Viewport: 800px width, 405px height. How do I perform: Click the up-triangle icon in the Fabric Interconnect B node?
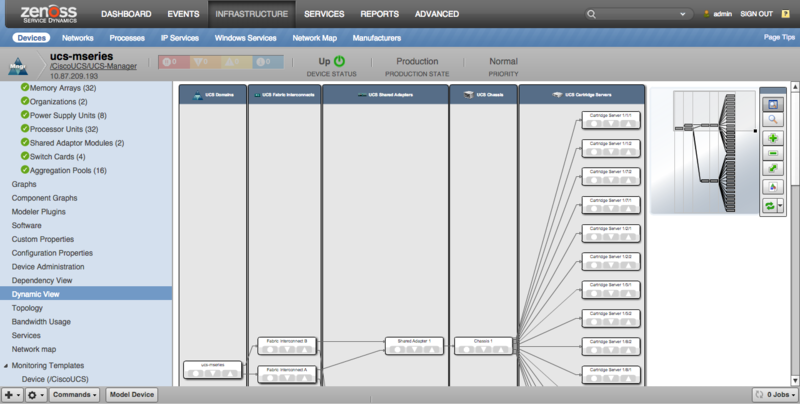[x=305, y=349]
